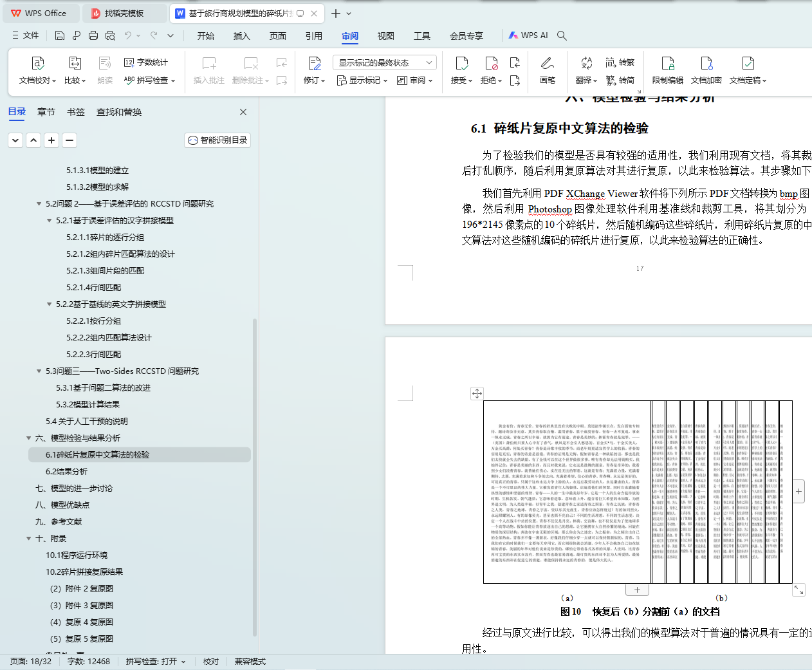The height and width of the screenshot is (670, 812).
Task: Switch to the 插入 ribbon tab
Action: (242, 36)
